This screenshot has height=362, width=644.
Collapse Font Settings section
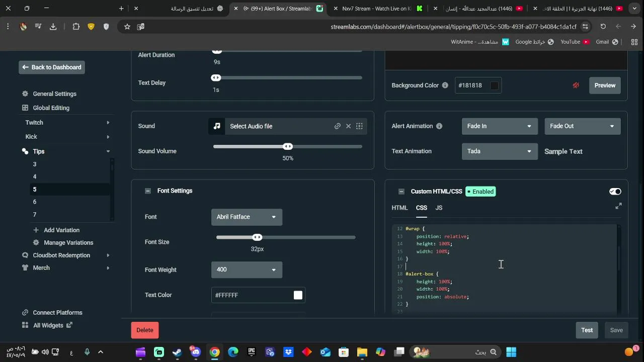tap(148, 191)
